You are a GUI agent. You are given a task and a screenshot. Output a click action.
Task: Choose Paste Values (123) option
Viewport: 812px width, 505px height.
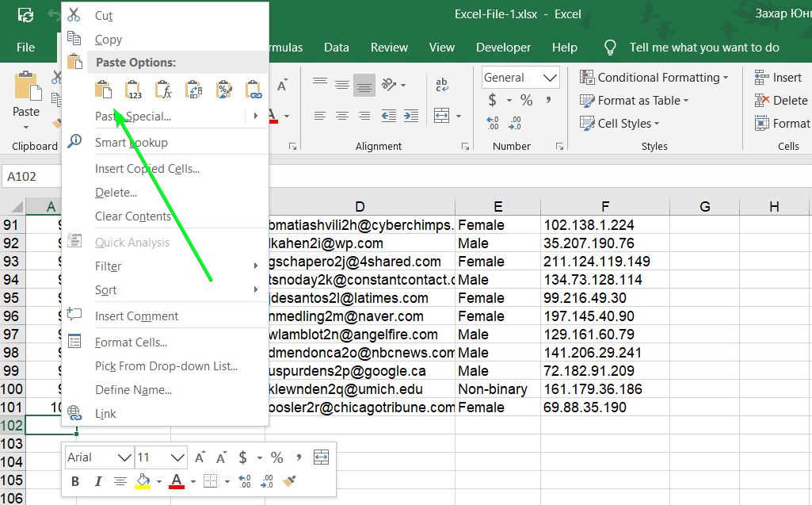(134, 90)
